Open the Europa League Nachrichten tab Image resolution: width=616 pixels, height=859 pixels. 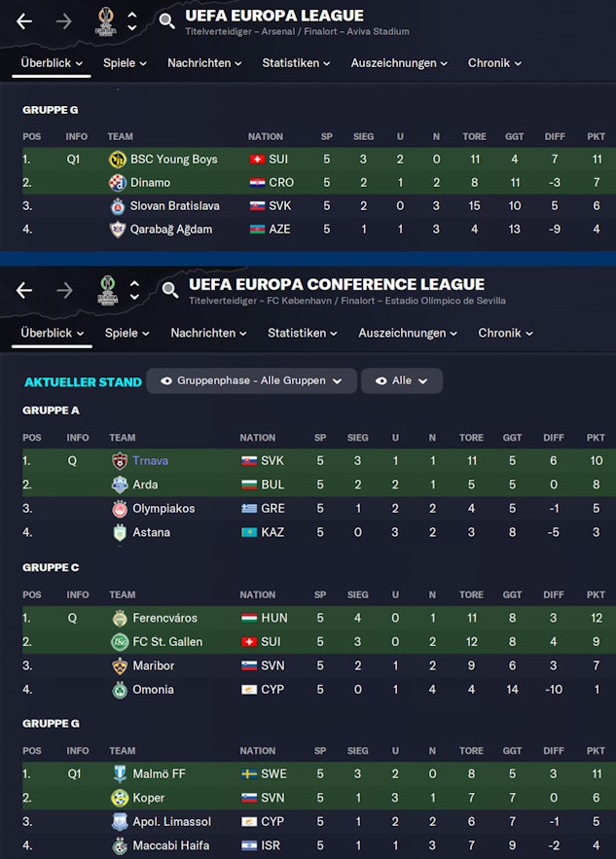204,63
